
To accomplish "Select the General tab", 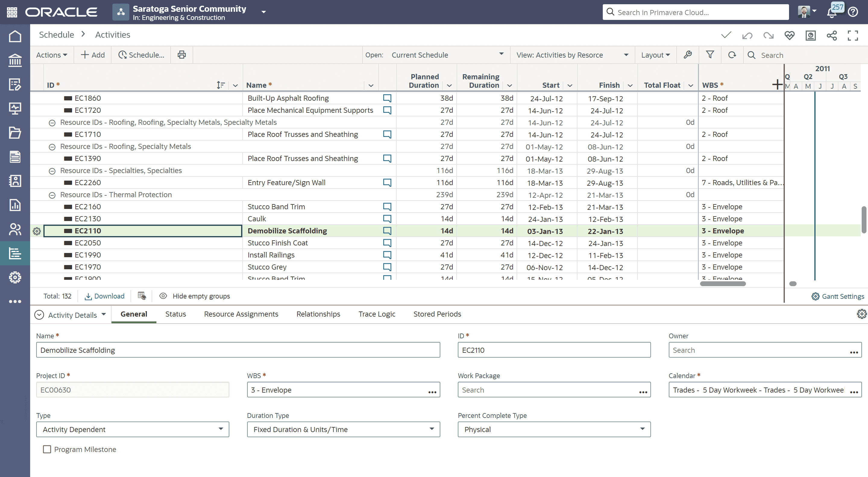I will pyautogui.click(x=134, y=314).
